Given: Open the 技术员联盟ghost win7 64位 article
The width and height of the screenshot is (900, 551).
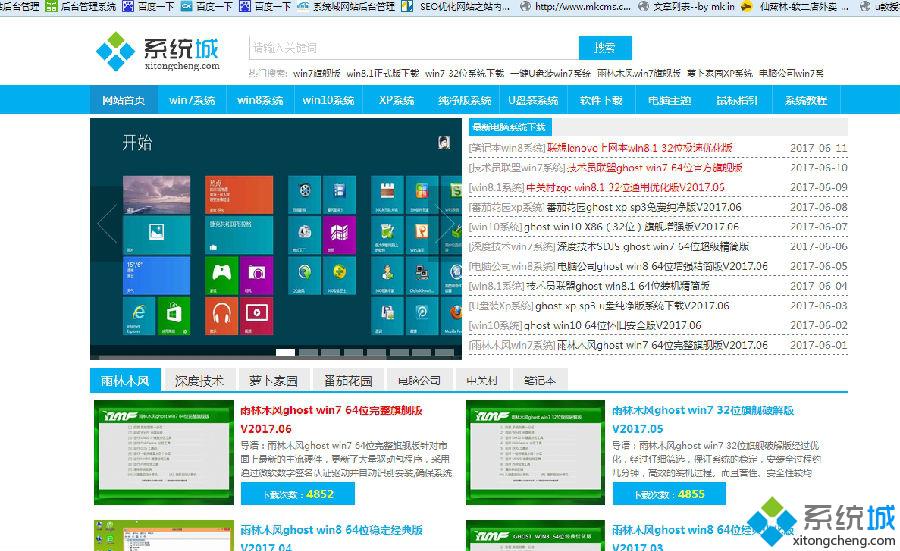Looking at the screenshot, I should point(654,168).
